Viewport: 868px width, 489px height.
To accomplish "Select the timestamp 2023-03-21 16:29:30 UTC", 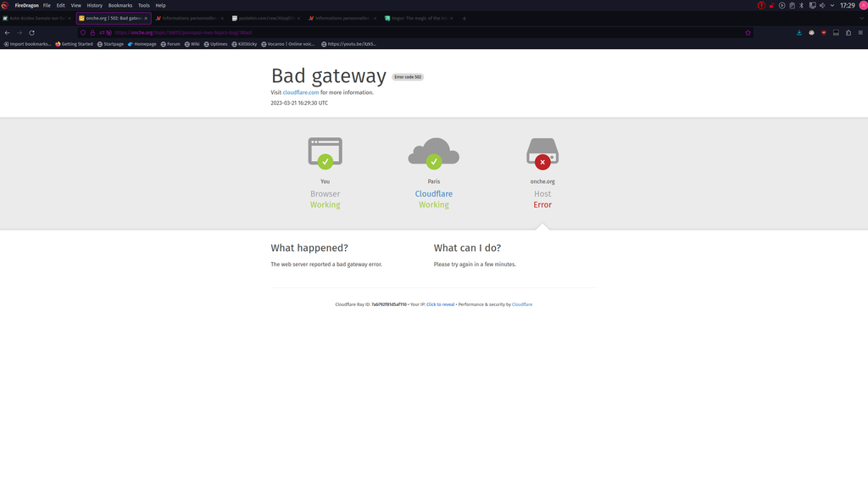I will pyautogui.click(x=299, y=103).
